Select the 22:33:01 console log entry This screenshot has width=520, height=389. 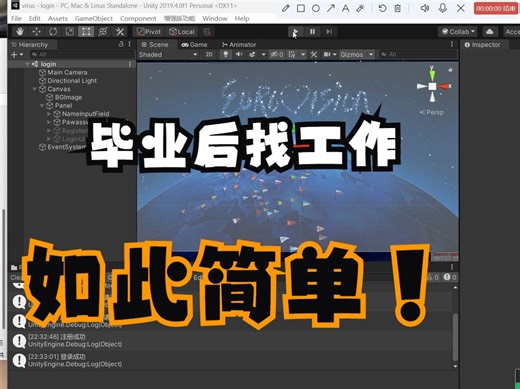click(230, 360)
